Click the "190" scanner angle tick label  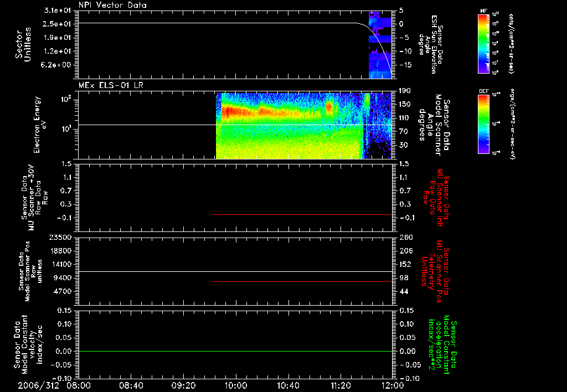pos(406,90)
